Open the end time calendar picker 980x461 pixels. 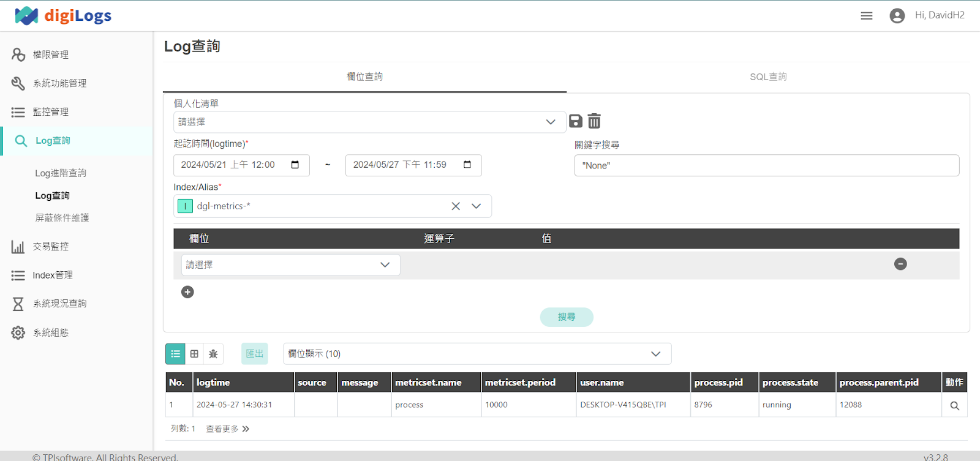point(467,165)
